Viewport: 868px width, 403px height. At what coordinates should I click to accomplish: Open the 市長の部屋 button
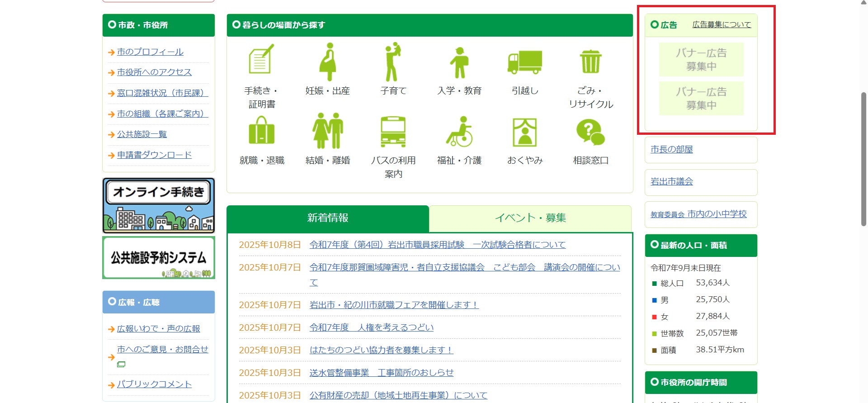671,149
